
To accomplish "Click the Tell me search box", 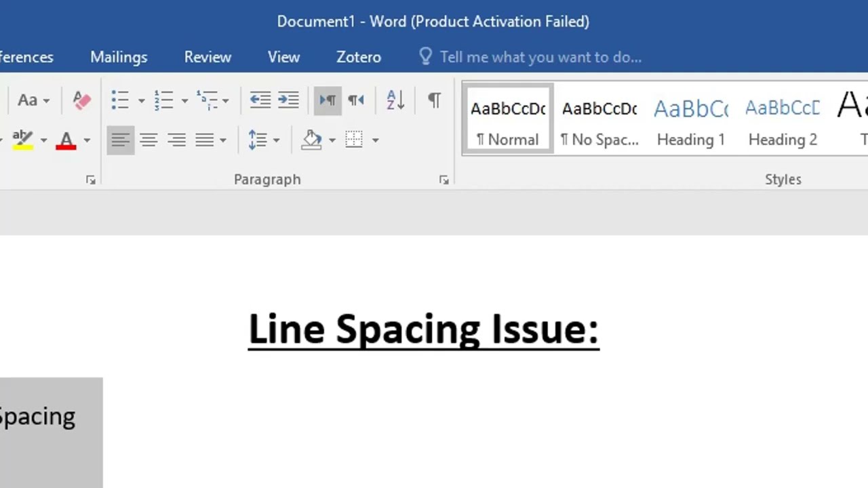I will coord(540,57).
